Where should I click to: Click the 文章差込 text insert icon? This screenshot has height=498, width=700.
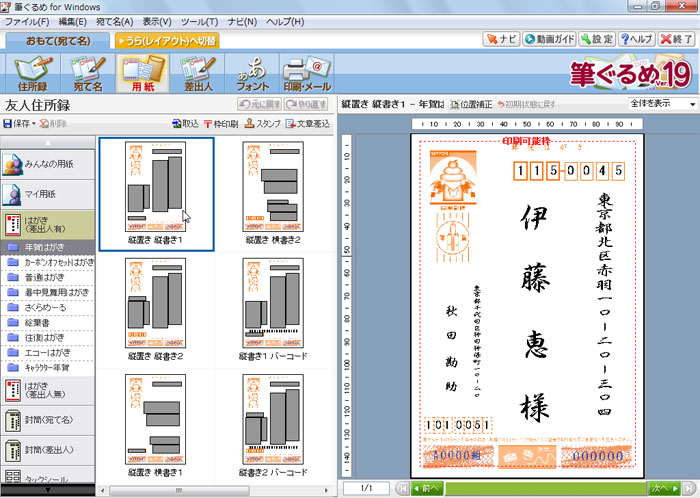[307, 123]
